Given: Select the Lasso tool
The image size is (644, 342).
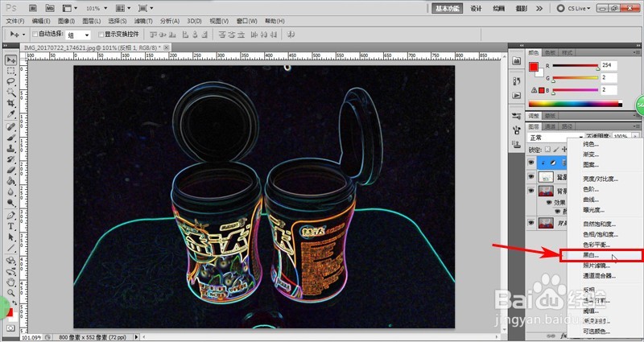Looking at the screenshot, I should [10, 81].
